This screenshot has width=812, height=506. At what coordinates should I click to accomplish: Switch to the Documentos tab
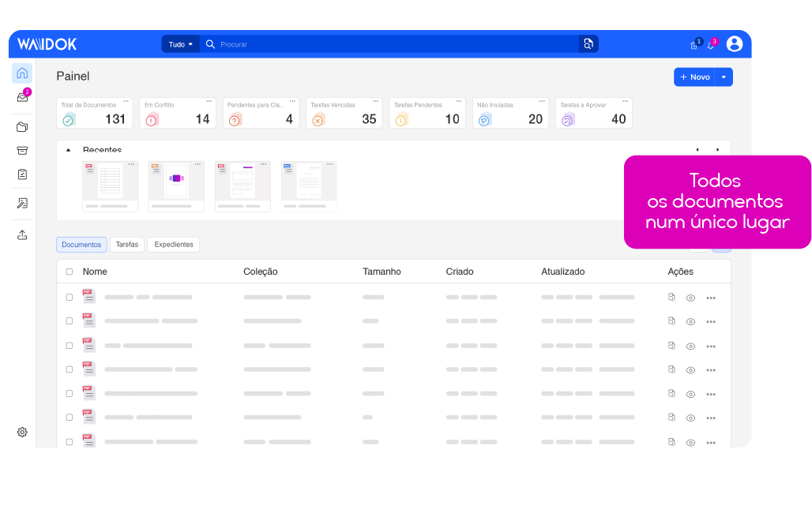click(x=81, y=245)
